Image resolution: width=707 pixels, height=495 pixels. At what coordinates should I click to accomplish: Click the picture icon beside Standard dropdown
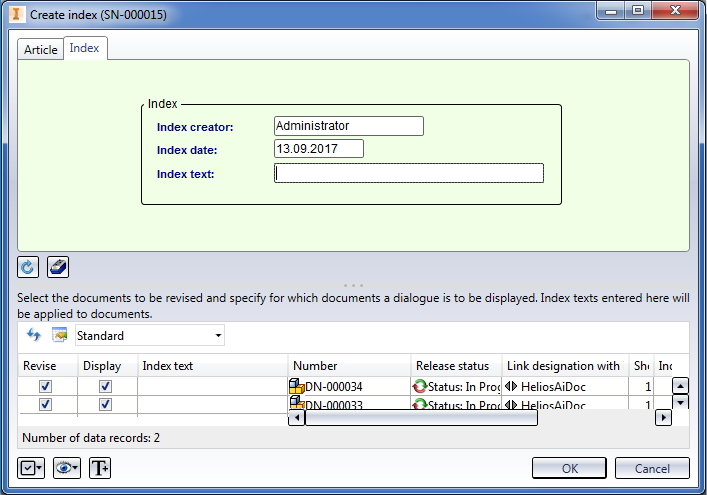[59, 335]
